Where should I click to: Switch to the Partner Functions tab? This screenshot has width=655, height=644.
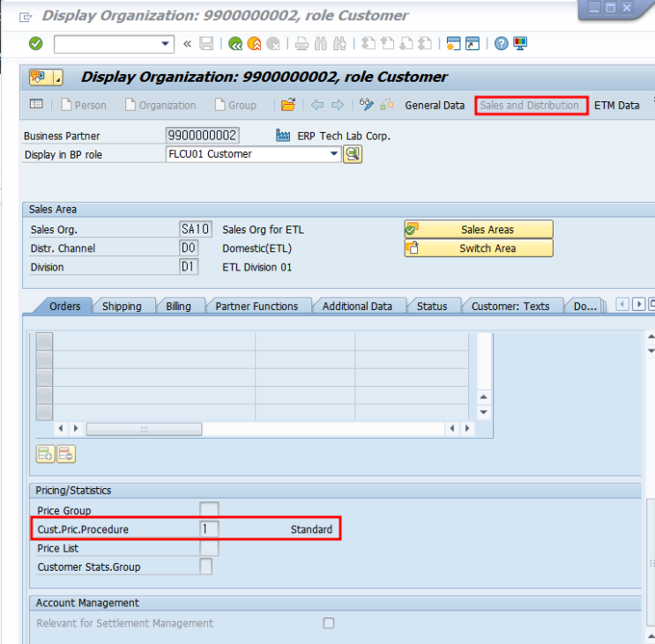click(257, 307)
